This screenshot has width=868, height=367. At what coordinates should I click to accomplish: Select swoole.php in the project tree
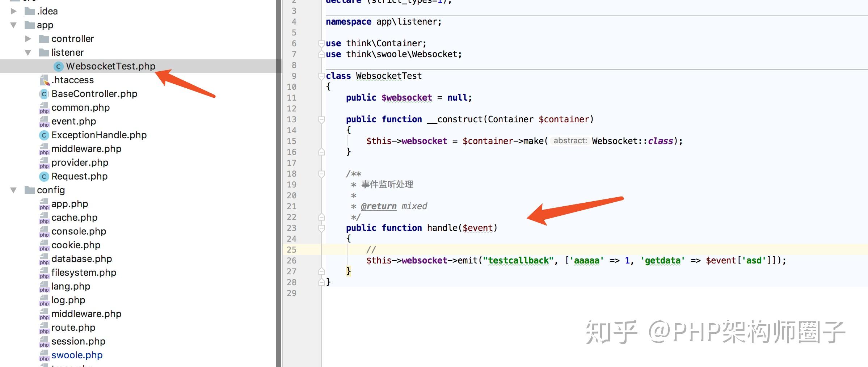point(76,355)
